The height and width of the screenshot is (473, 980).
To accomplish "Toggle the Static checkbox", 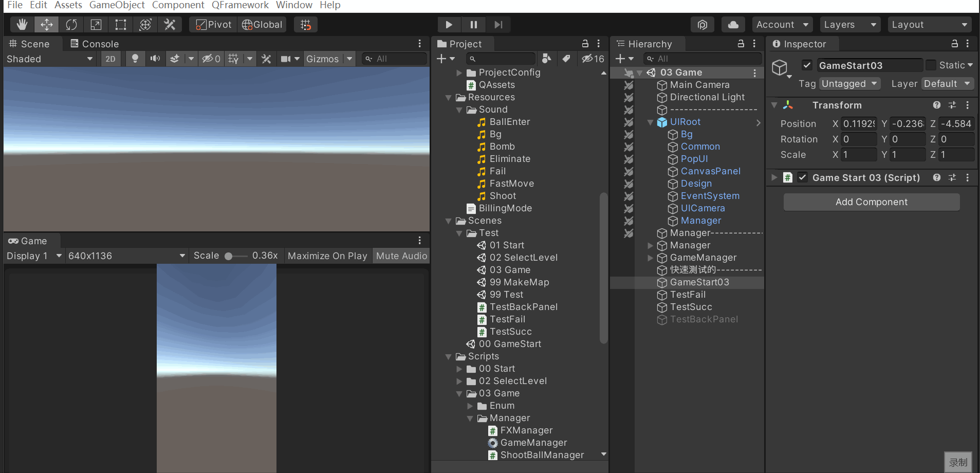I will [x=931, y=65].
